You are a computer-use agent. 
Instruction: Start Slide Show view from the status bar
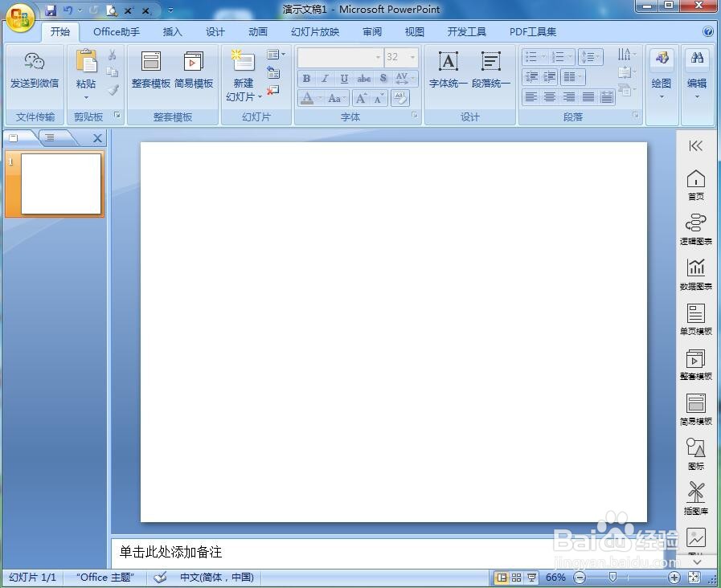click(x=531, y=578)
